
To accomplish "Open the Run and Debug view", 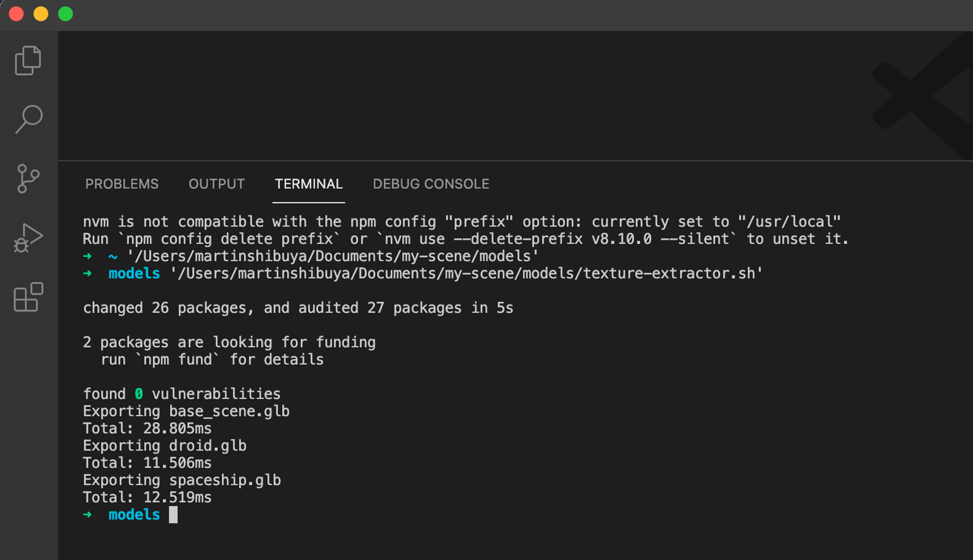I will (x=28, y=238).
